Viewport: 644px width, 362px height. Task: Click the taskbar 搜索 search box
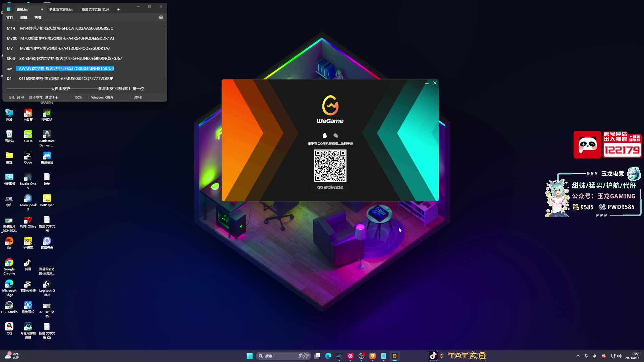pos(284,356)
